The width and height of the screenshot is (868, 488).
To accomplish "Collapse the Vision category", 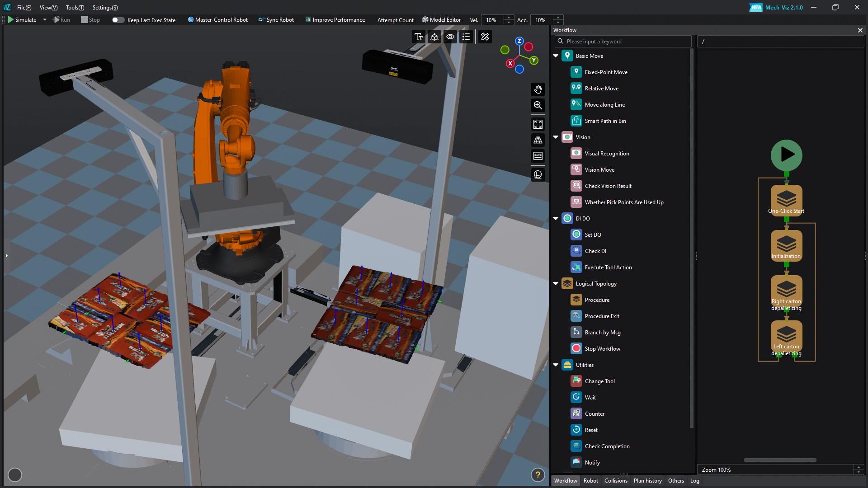I will click(x=556, y=137).
